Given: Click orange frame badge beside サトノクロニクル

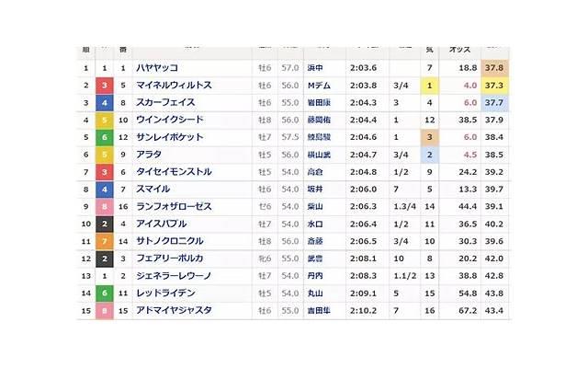Looking at the screenshot, I should pos(106,241).
